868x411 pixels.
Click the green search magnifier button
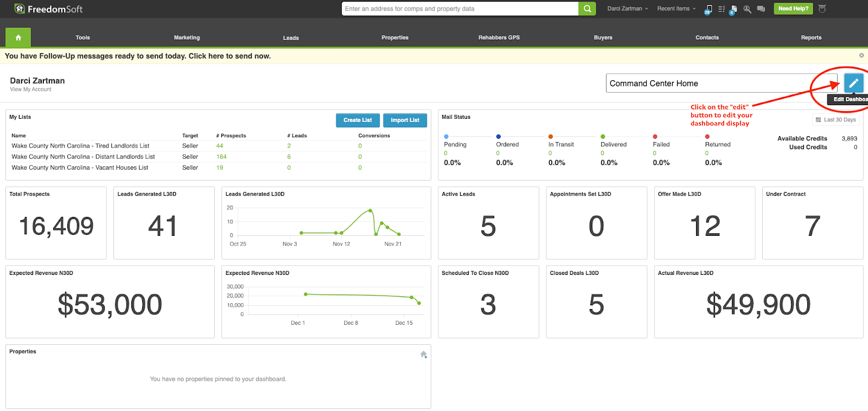(x=587, y=9)
